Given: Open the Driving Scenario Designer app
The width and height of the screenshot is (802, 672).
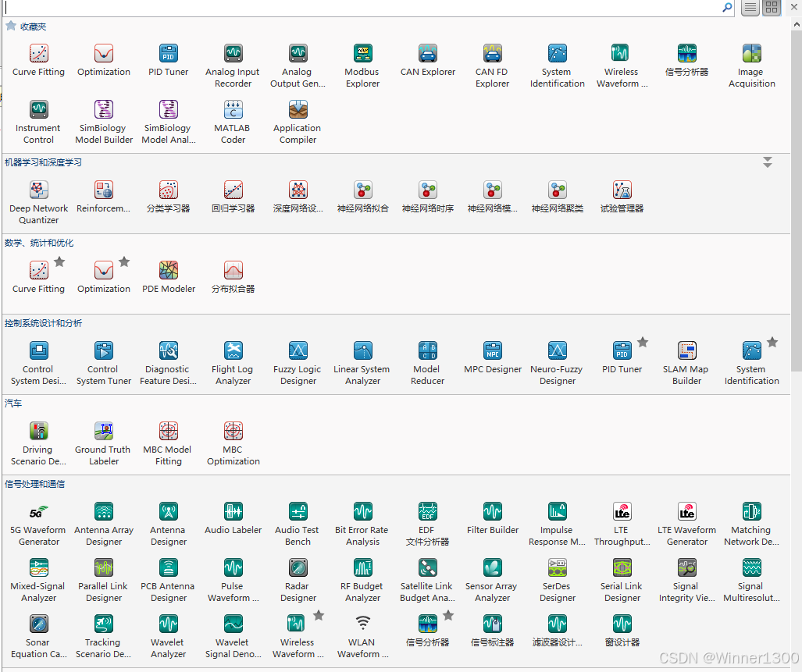Looking at the screenshot, I should click(38, 443).
